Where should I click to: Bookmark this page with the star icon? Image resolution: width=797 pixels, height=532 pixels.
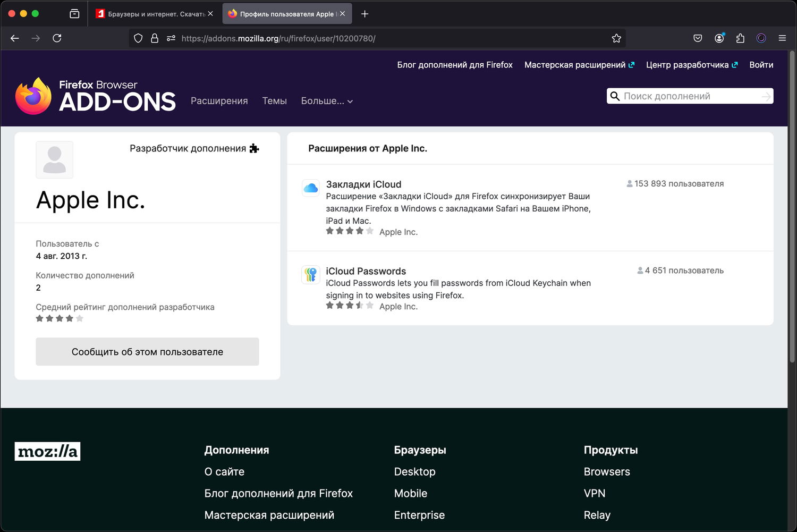(616, 38)
